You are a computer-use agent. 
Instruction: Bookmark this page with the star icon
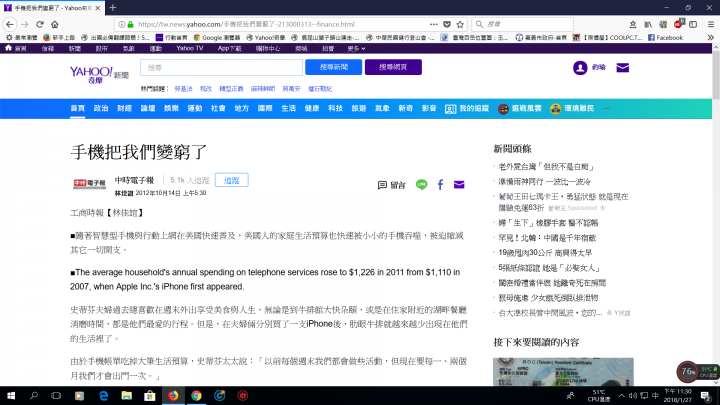point(460,24)
